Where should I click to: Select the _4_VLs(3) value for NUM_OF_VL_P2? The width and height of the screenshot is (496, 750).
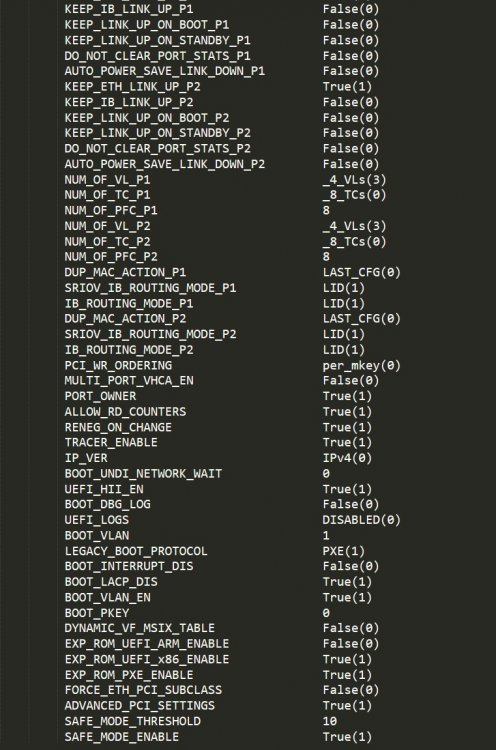point(354,226)
